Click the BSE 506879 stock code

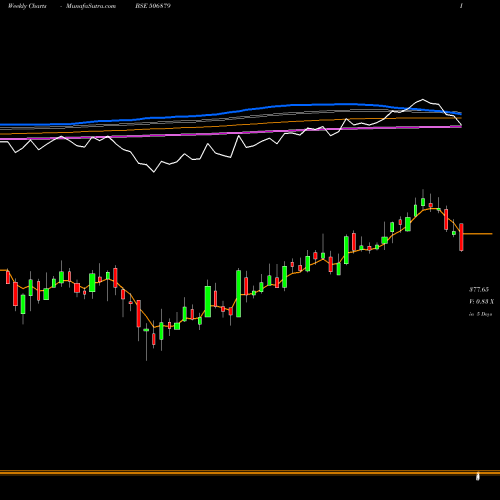point(153,6)
